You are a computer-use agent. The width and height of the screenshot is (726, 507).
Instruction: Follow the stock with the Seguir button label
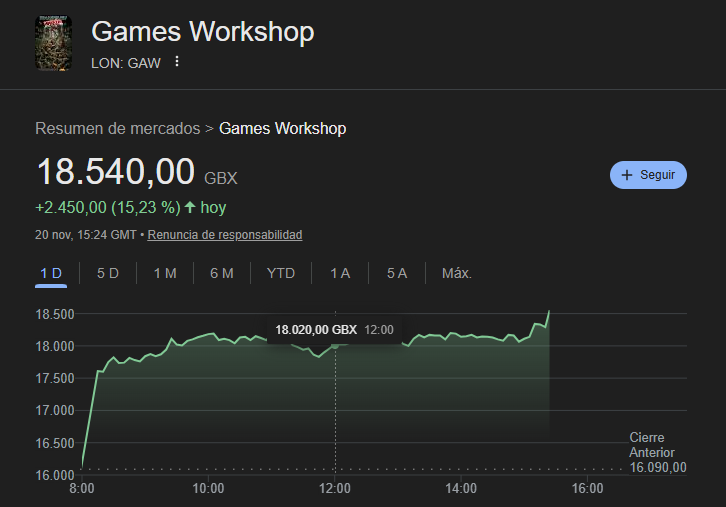point(657,175)
